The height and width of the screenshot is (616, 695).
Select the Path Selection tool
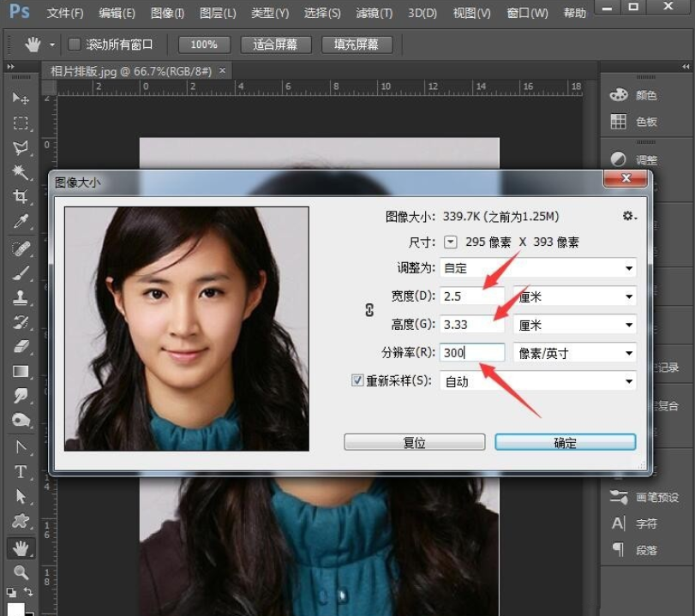click(21, 496)
